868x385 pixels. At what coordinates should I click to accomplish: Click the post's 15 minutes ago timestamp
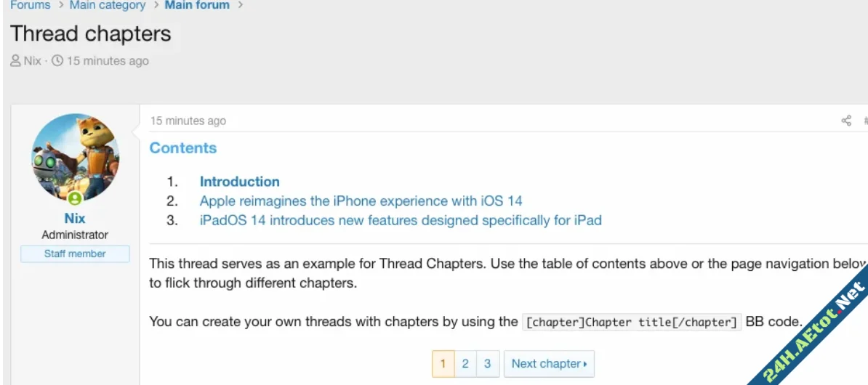tap(188, 121)
